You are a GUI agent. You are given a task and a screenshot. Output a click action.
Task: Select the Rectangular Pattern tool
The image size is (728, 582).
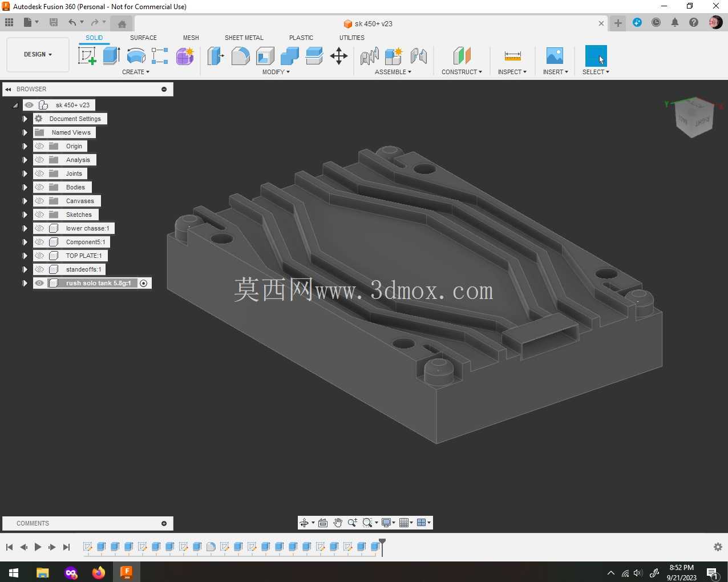160,56
